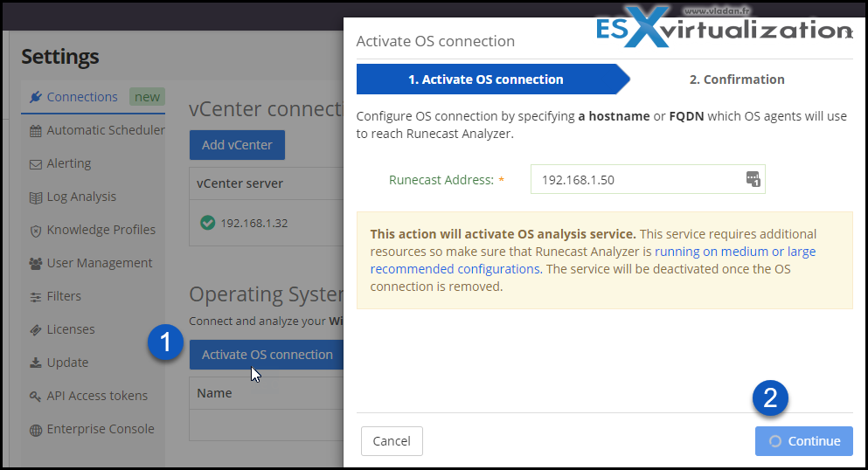
Task: Click the Activate OS connection button
Action: tap(267, 355)
